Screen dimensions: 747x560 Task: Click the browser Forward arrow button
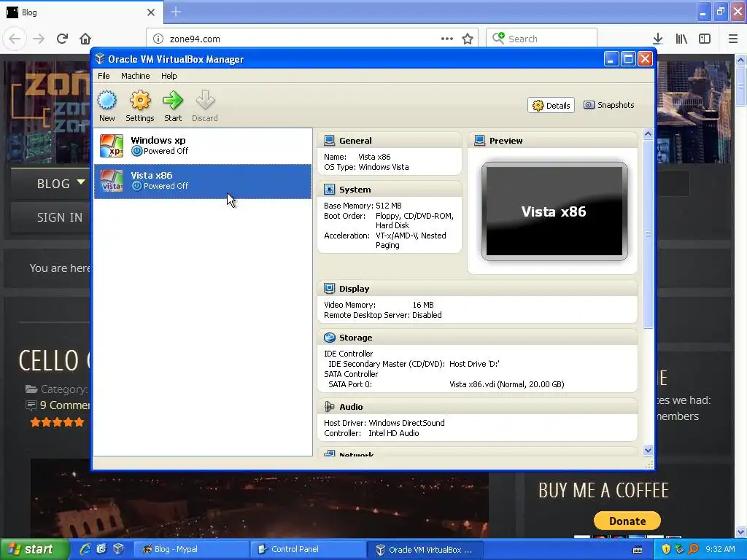pos(39,39)
